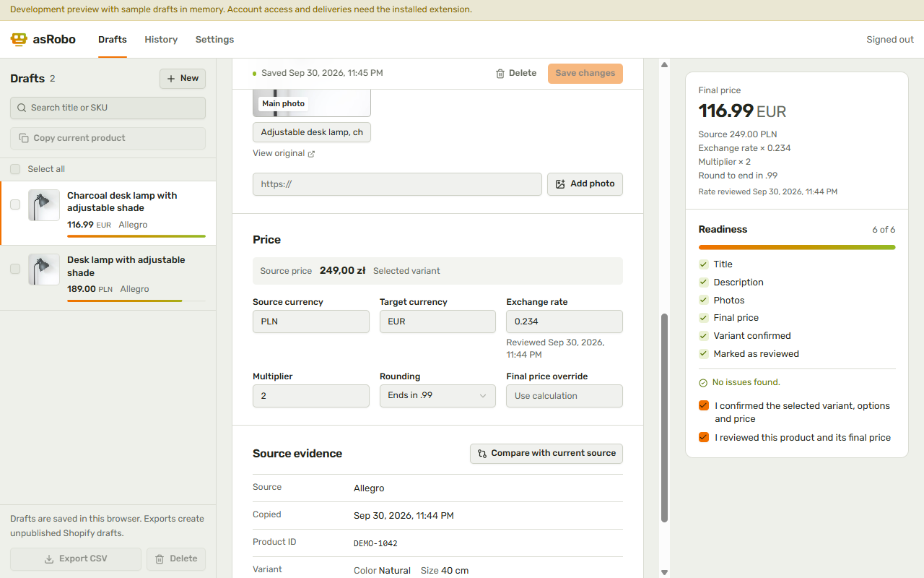
Task: Open the History tab
Action: 161,40
